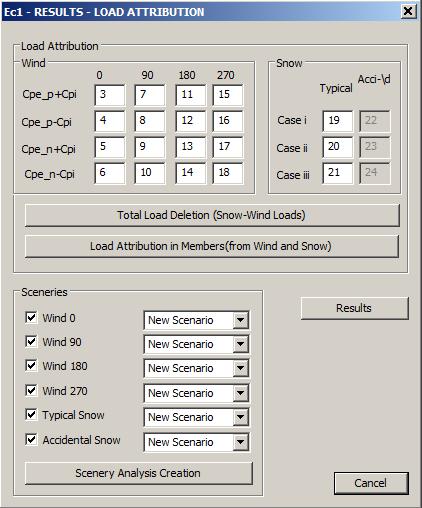This screenshot has width=422, height=508.
Task: Click the disabled accidental Case i field 22
Action: pyautogui.click(x=375, y=121)
